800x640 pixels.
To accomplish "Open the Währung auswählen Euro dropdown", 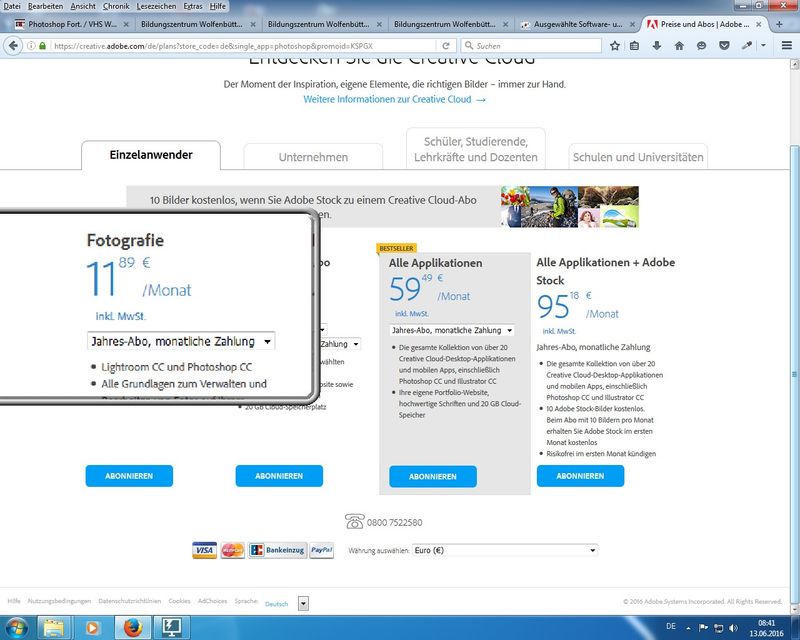I will coord(505,550).
